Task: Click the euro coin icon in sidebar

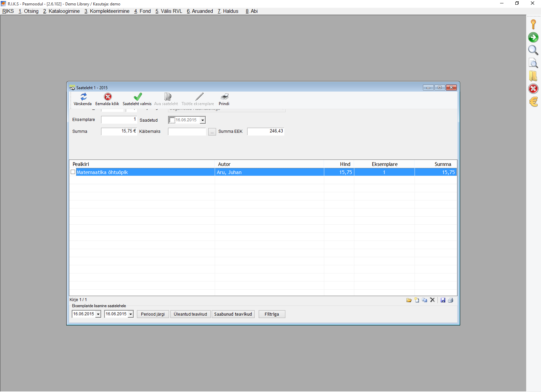Action: pos(533,102)
